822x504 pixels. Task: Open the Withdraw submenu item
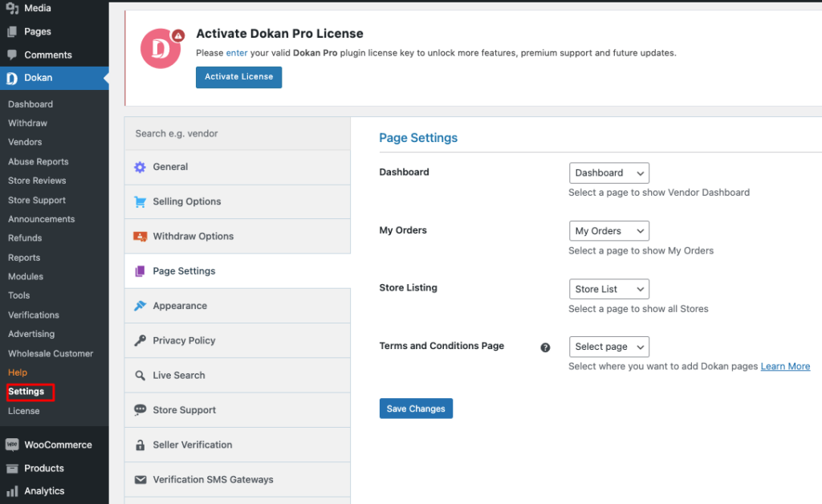pos(28,123)
